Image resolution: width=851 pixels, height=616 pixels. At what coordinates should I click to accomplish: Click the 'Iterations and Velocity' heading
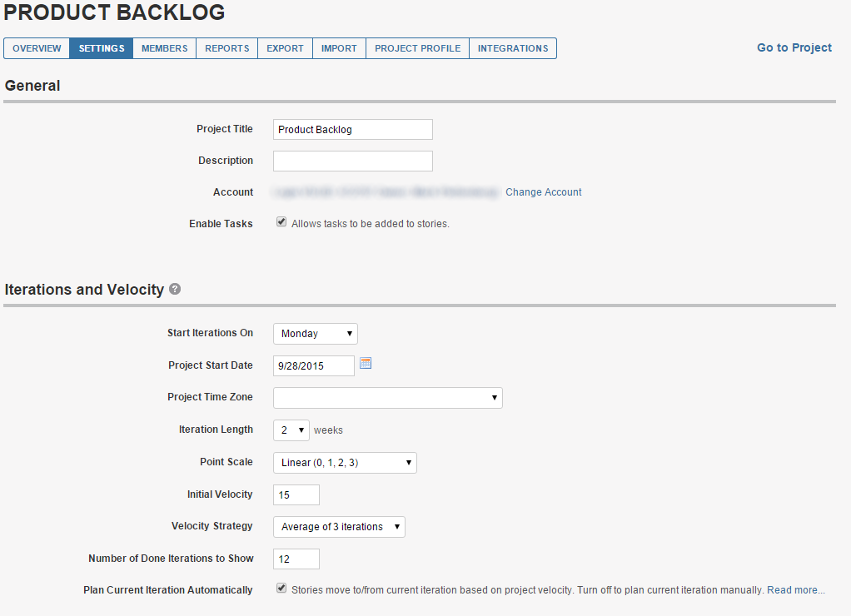click(x=84, y=290)
